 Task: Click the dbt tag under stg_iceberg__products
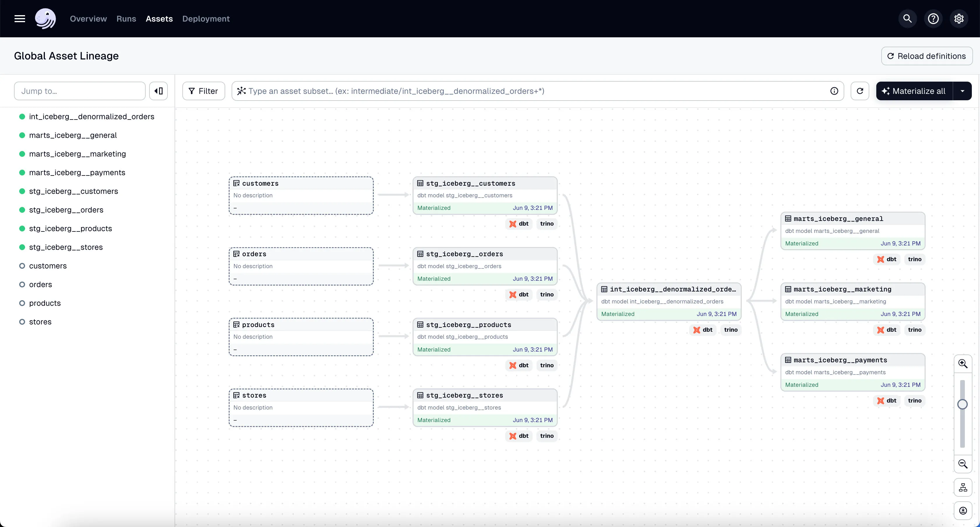click(x=519, y=366)
